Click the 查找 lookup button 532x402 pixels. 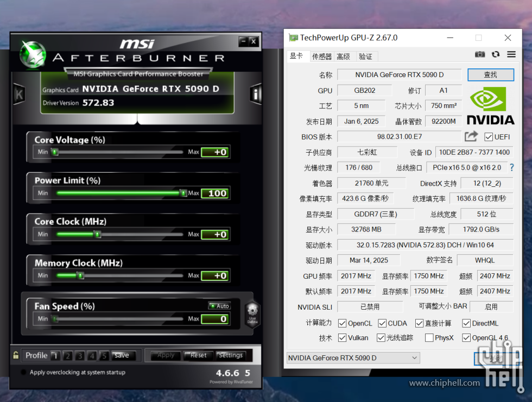491,75
